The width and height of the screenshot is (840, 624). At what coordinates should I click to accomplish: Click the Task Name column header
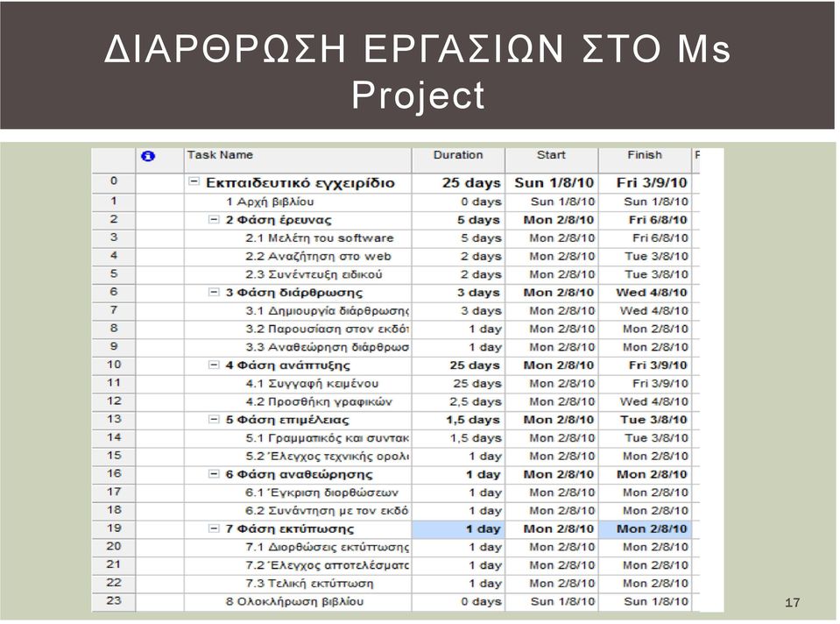[298, 160]
